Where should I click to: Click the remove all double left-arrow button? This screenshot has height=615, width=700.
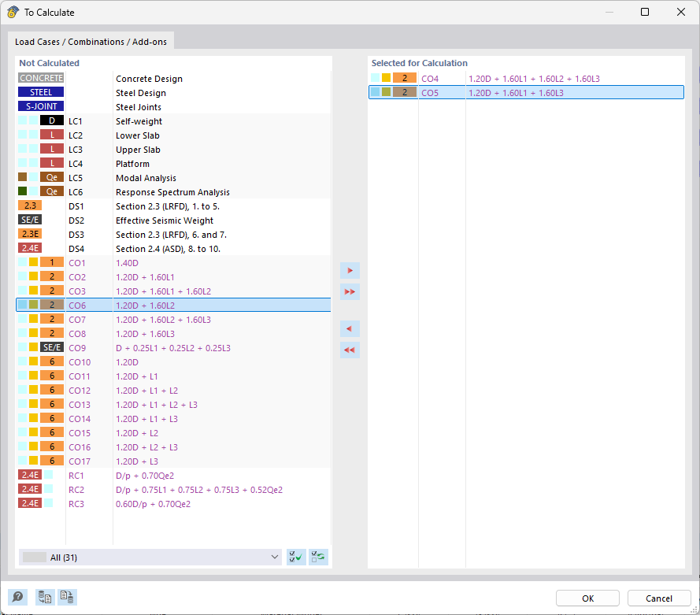point(350,350)
